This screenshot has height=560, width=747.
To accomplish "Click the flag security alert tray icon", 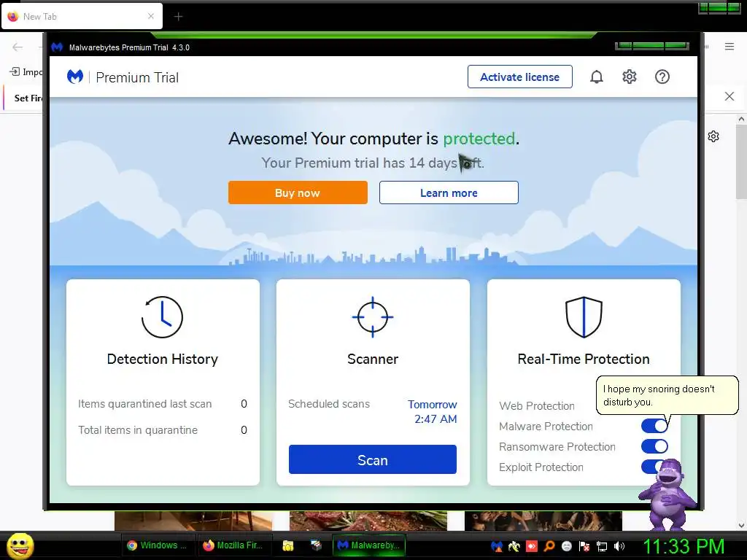I will (x=584, y=546).
